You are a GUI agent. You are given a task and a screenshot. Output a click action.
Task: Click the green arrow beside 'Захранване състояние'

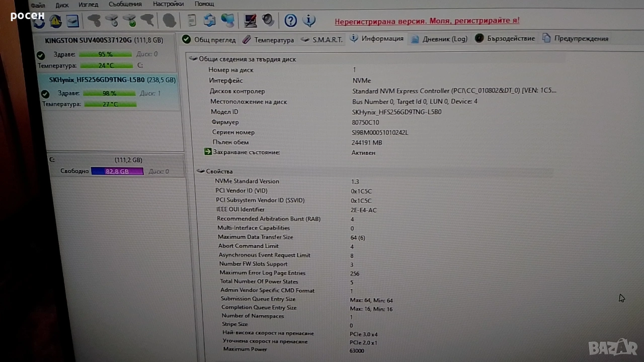click(x=208, y=152)
